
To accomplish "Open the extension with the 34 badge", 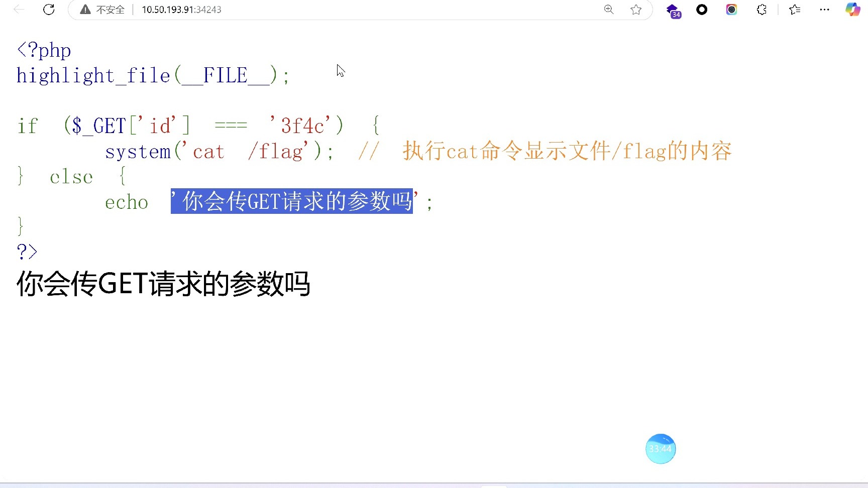I will click(x=673, y=10).
